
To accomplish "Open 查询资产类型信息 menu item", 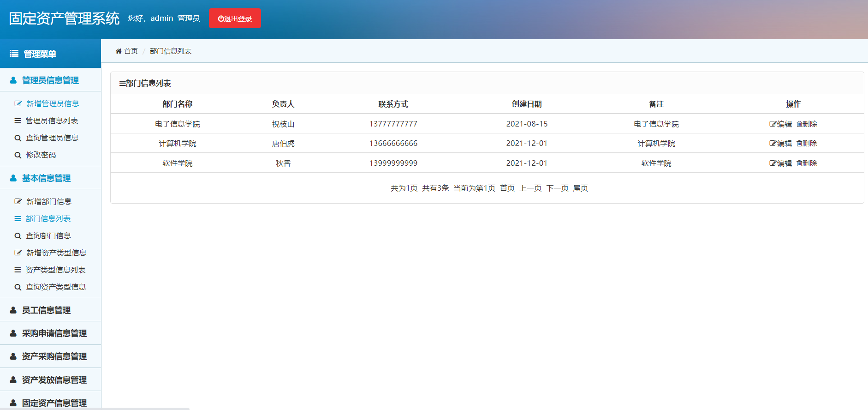I will tap(56, 287).
